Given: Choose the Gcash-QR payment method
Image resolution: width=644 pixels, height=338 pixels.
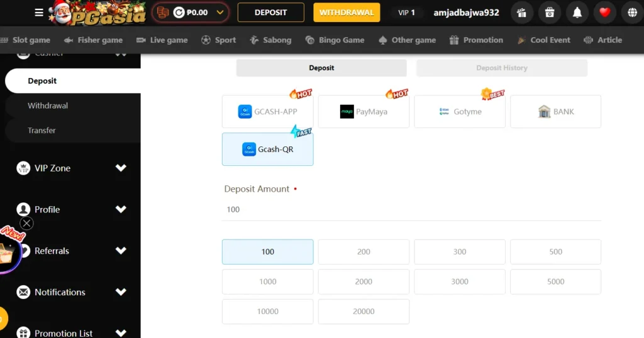Looking at the screenshot, I should pos(268,150).
